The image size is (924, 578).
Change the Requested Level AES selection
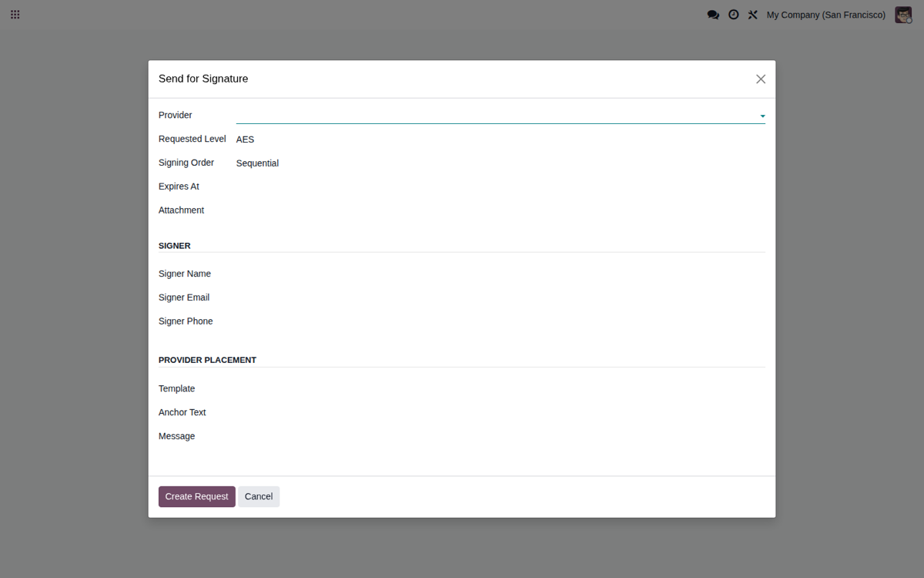click(x=500, y=139)
